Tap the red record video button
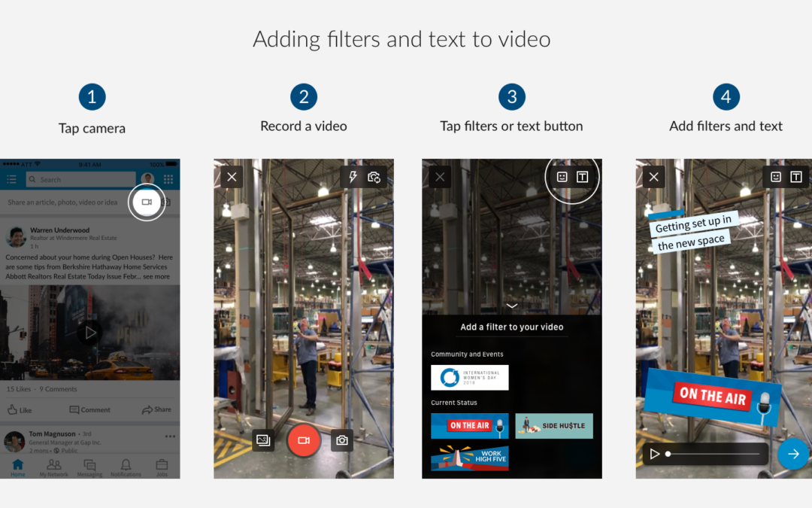The image size is (812, 508). click(304, 440)
